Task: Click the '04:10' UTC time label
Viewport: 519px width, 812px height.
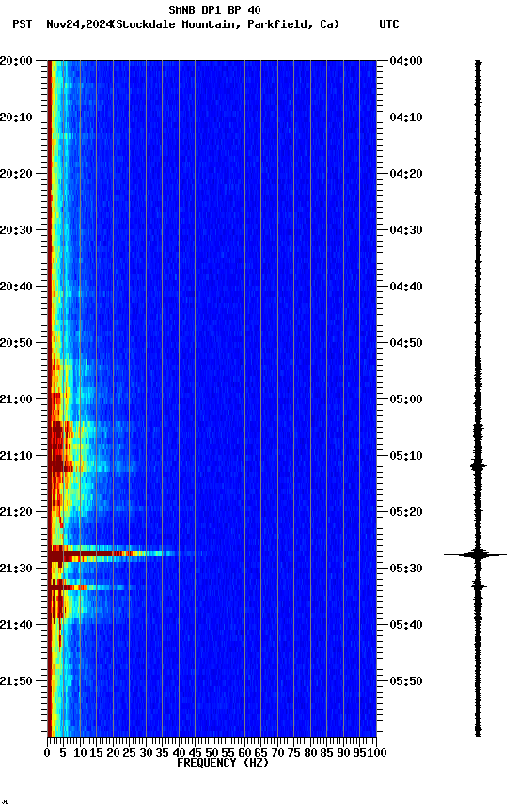Action: 406,117
